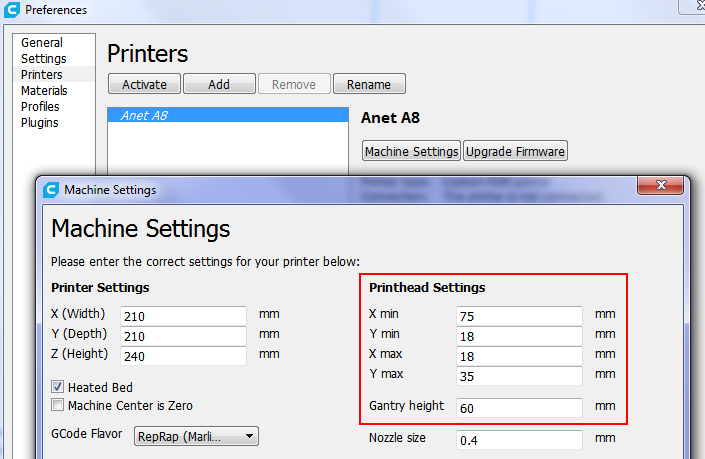
Task: Click the Y min input field
Action: click(519, 336)
